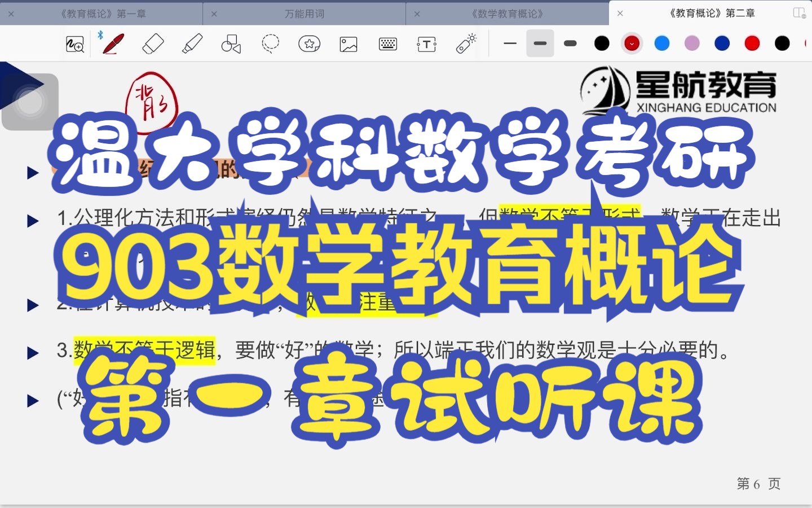Close the 《数学教育概论》 tab
The image size is (812, 508).
point(417,14)
